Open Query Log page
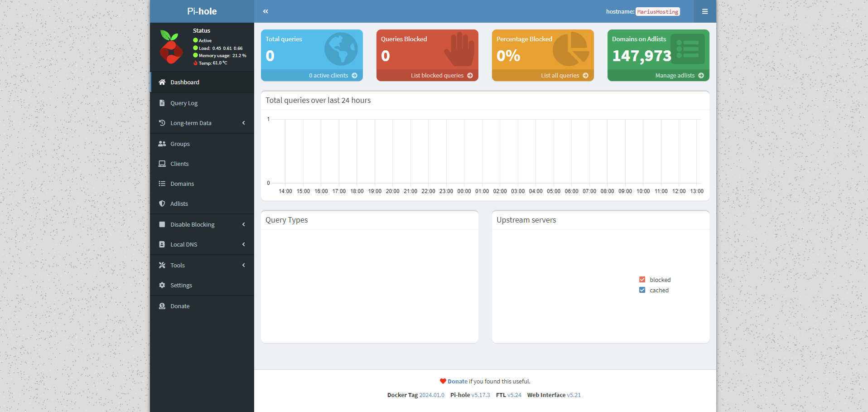Screen dimensions: 868x412 coord(202,103)
